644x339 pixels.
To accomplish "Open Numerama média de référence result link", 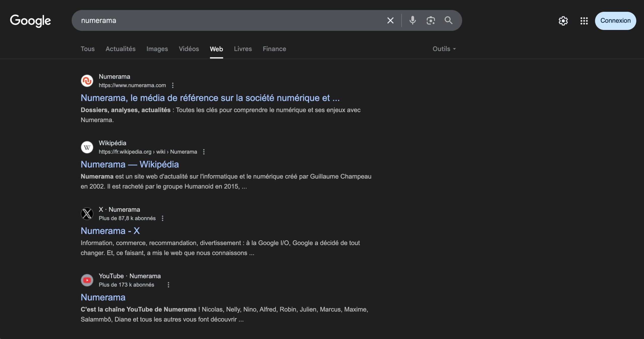I will pyautogui.click(x=210, y=98).
